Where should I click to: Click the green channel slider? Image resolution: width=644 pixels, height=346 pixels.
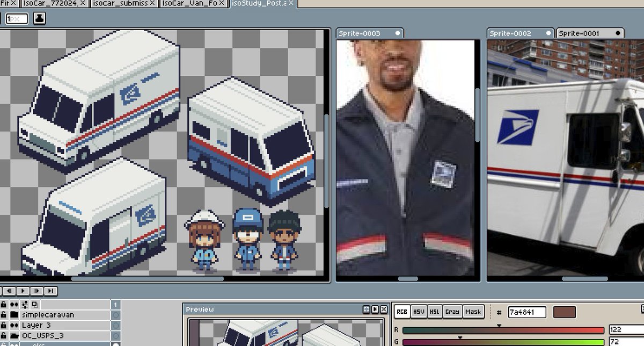coord(503,342)
